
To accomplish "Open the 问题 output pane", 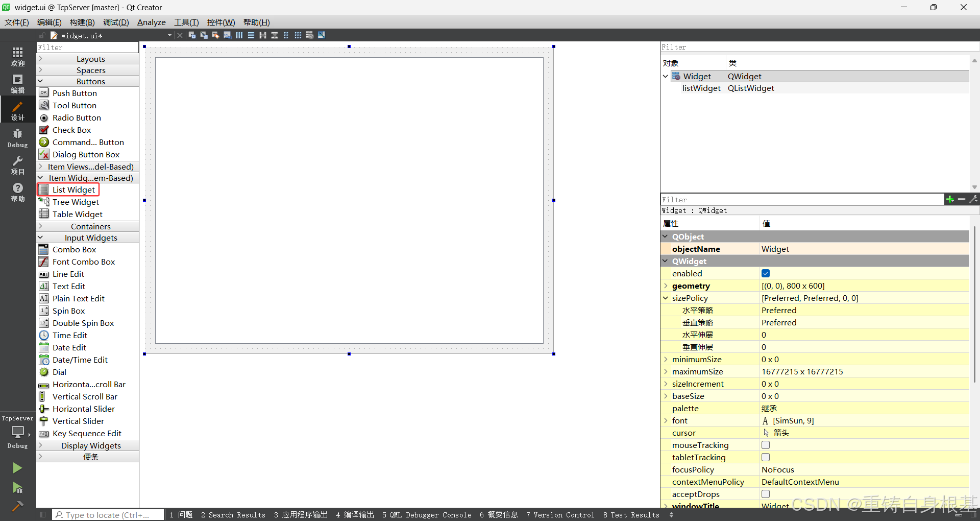I will pos(181,515).
